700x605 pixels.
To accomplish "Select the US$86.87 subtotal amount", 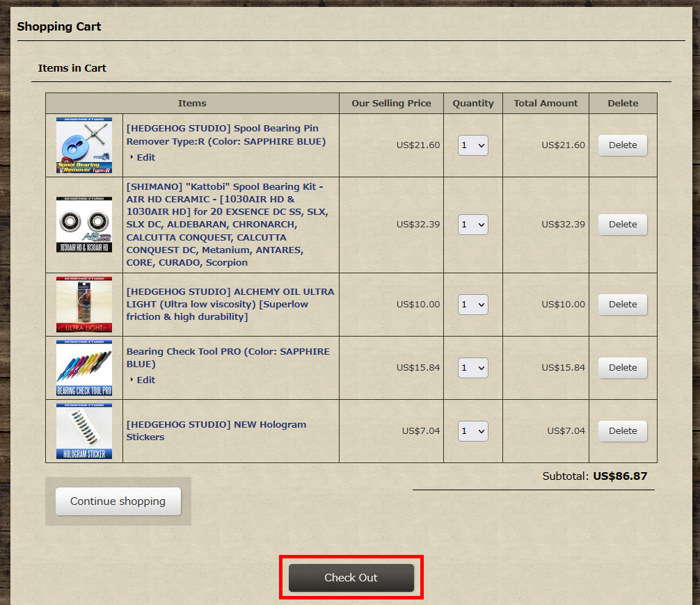I will click(620, 476).
